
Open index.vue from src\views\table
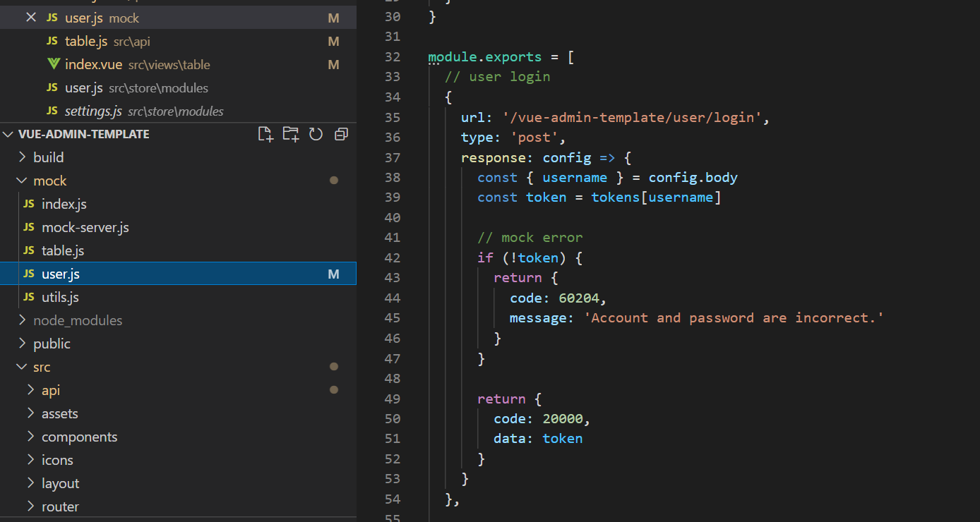178,64
